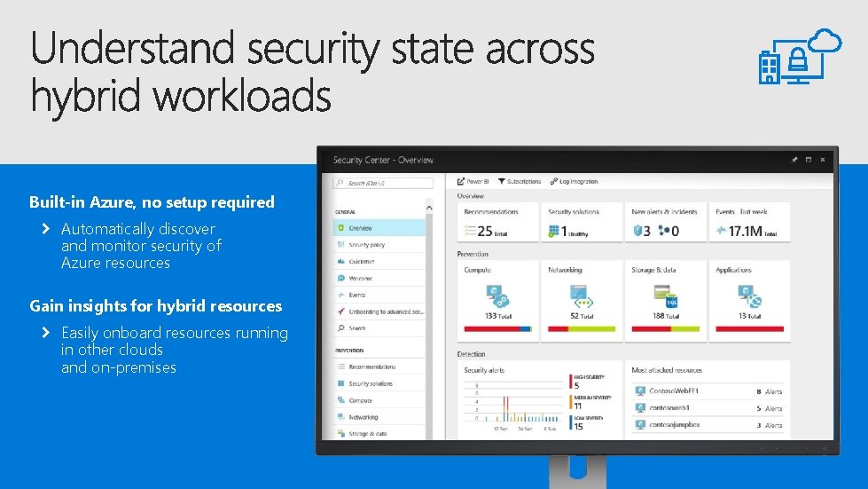Click the Recommendations list icon in sidebar
The image size is (868, 489).
point(341,367)
